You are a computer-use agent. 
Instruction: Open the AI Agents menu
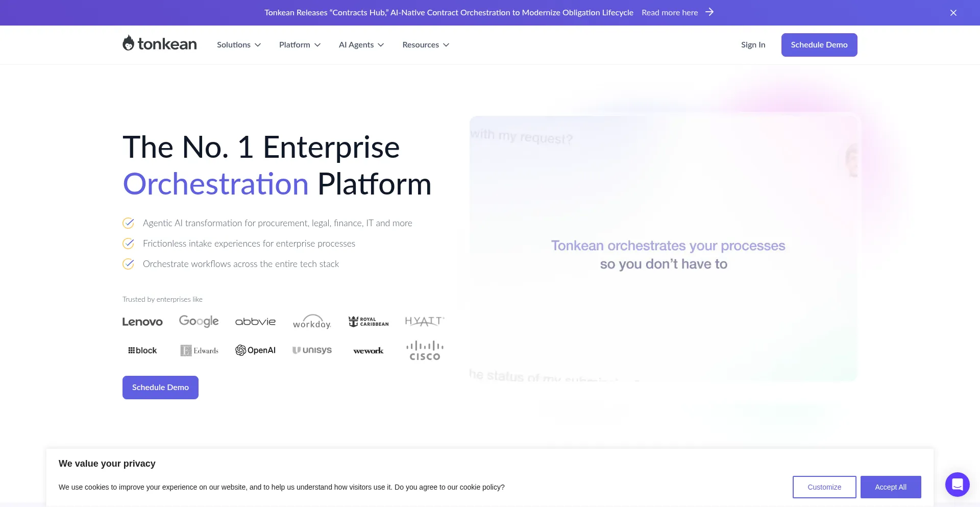click(361, 44)
